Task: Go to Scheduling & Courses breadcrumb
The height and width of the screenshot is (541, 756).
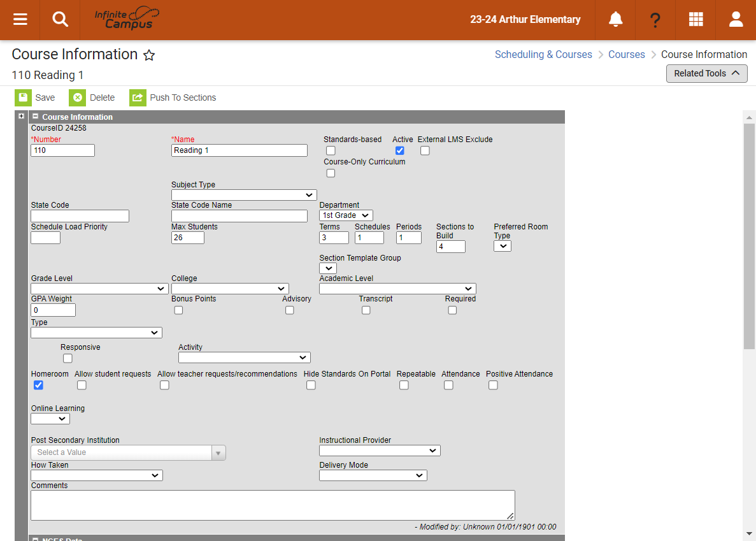Action: (x=543, y=55)
